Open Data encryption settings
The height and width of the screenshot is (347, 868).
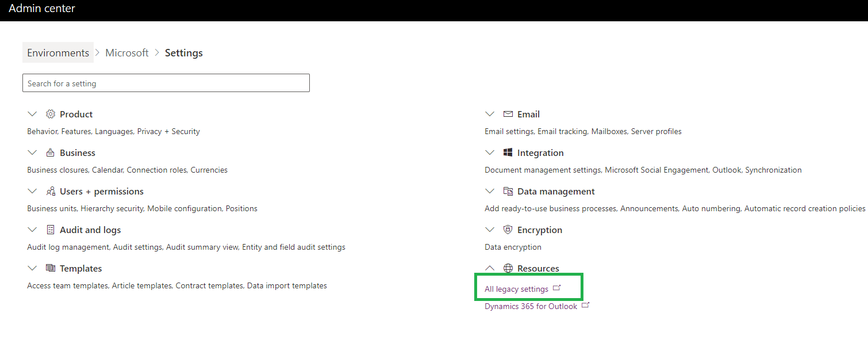513,246
